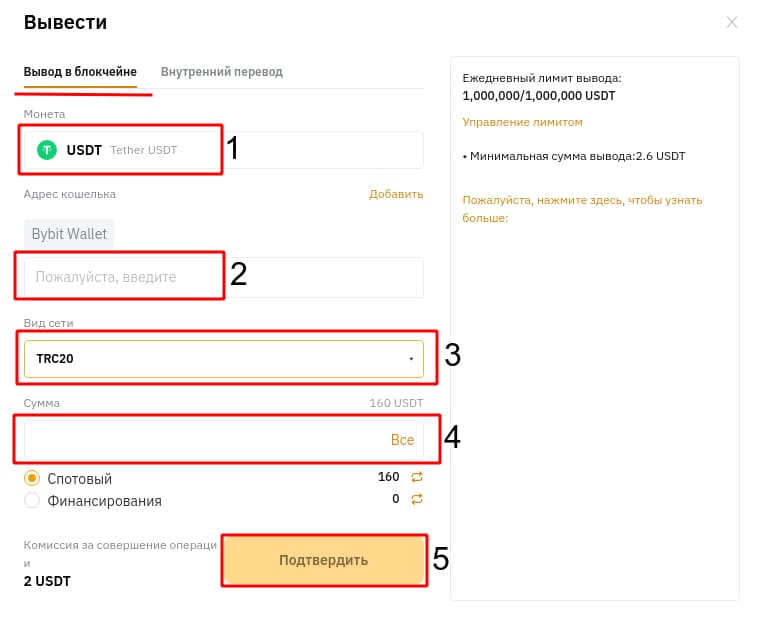The width and height of the screenshot is (762, 621).
Task: Switch to Внутренний перевод tab
Action: click(222, 71)
